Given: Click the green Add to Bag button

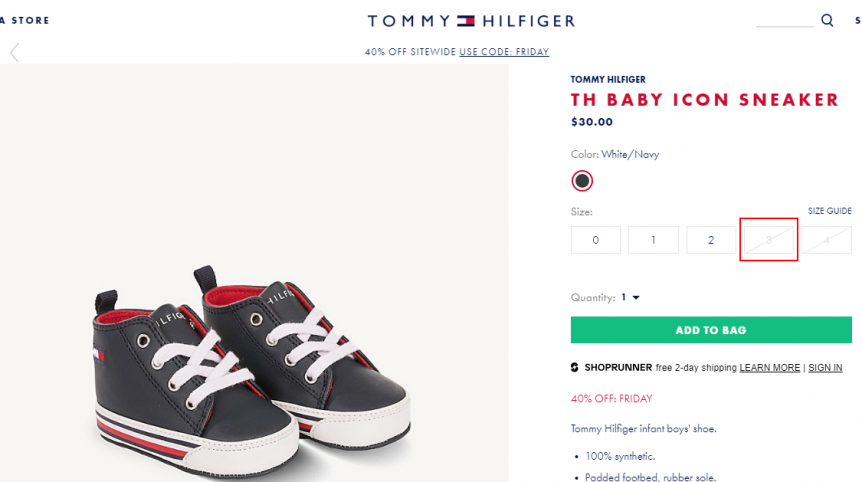Looking at the screenshot, I should coord(711,330).
